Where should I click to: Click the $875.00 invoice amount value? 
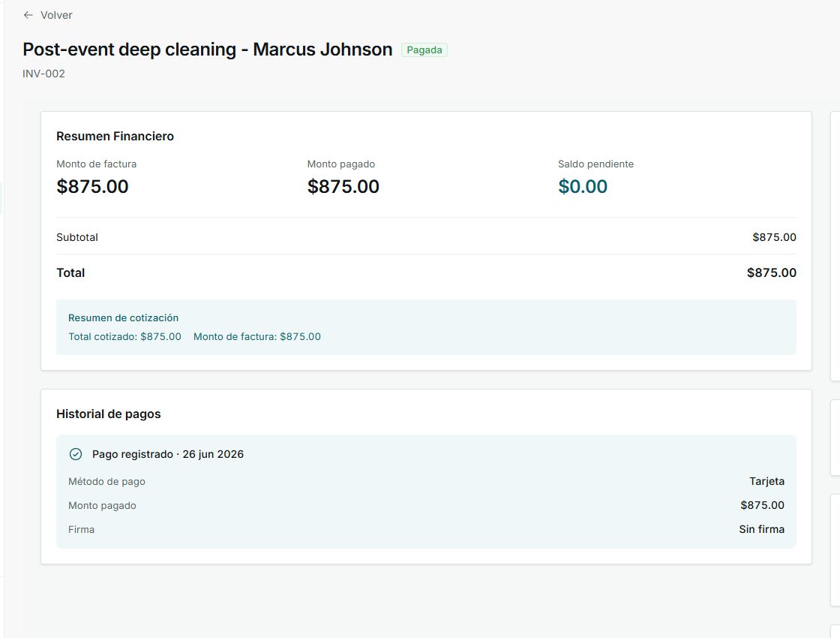tap(93, 187)
